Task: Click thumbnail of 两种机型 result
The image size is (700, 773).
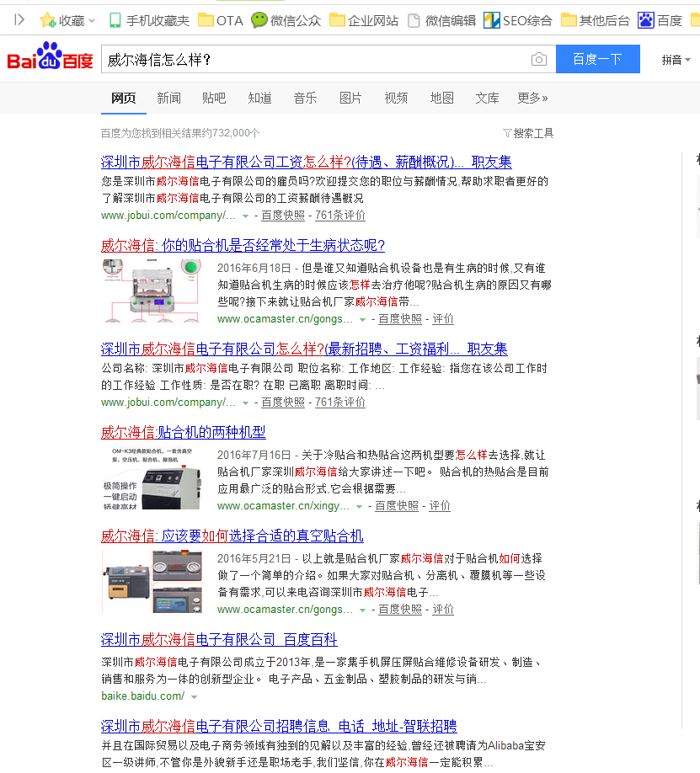Action: point(152,477)
